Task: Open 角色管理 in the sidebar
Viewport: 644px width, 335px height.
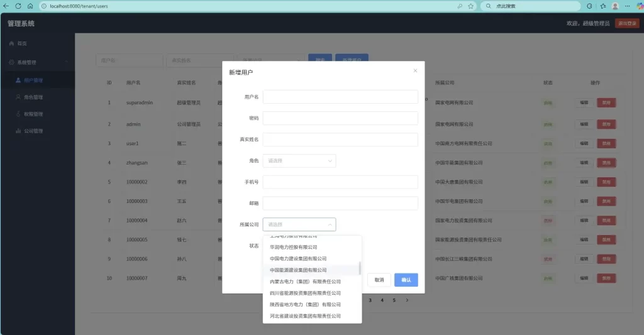Action: pos(33,97)
